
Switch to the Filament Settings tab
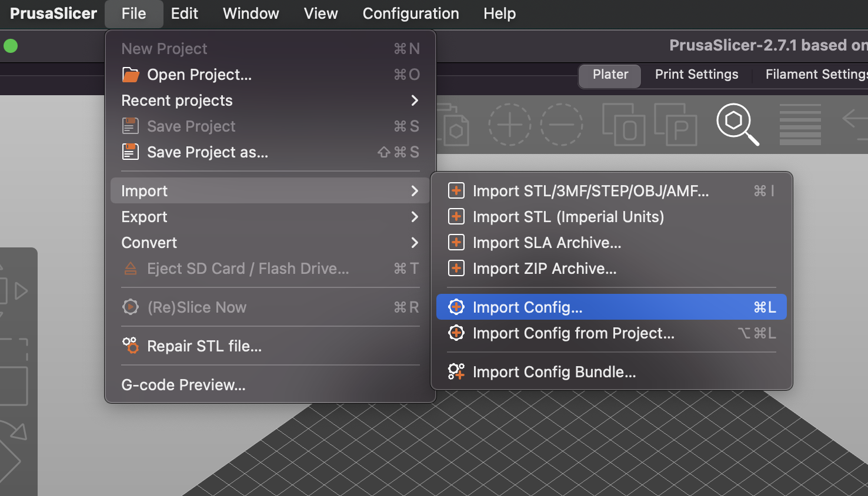click(816, 75)
